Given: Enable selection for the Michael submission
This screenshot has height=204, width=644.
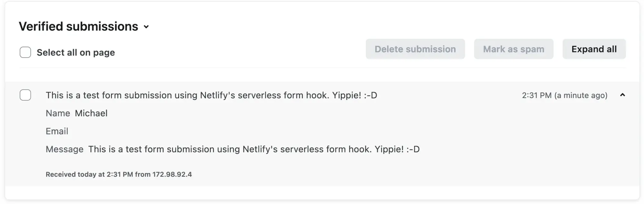Looking at the screenshot, I should click(25, 95).
